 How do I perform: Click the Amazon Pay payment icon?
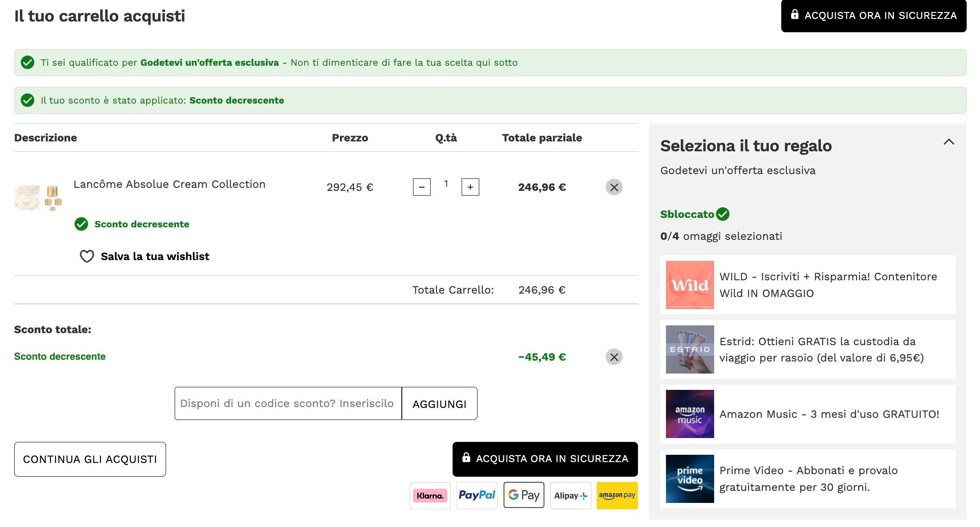pyautogui.click(x=617, y=496)
